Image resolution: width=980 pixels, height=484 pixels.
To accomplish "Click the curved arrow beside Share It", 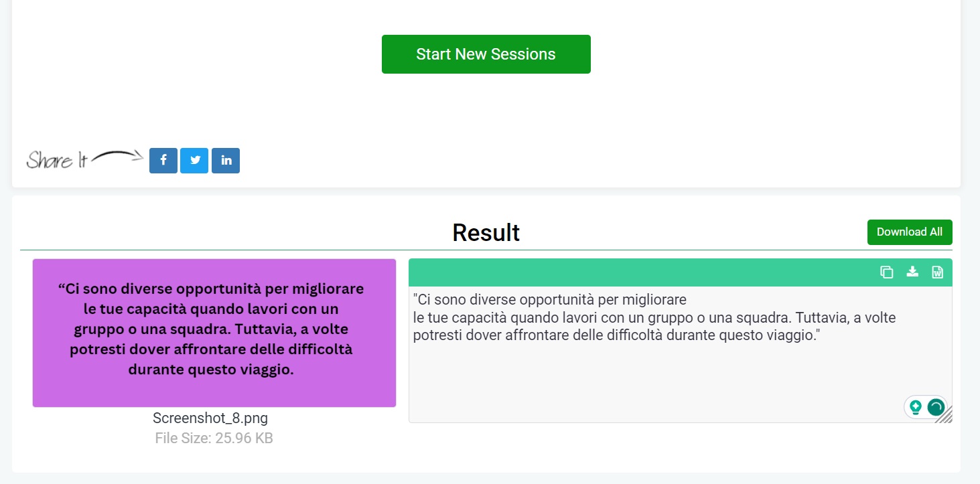I will [x=118, y=157].
